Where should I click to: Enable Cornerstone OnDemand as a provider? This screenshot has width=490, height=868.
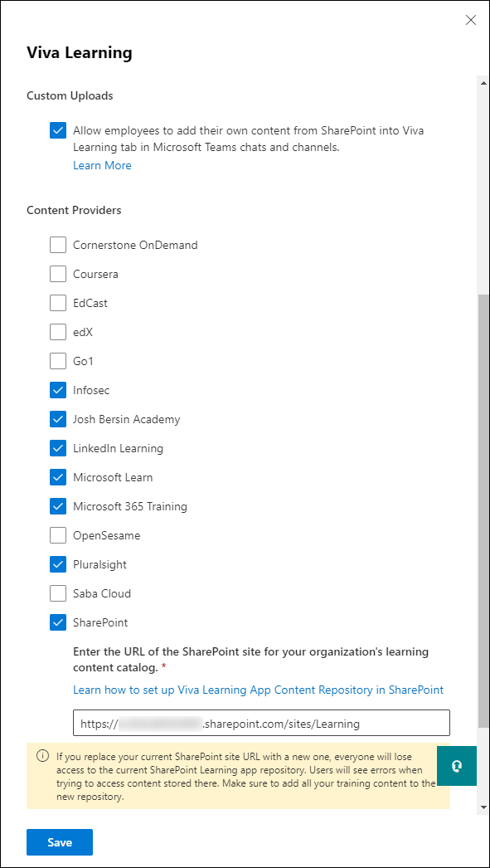pos(57,245)
